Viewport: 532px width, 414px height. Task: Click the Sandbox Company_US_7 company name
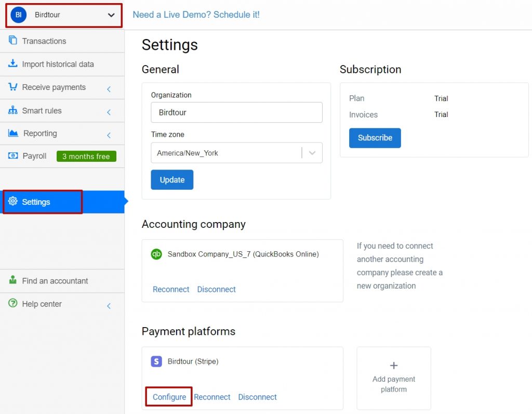(243, 254)
